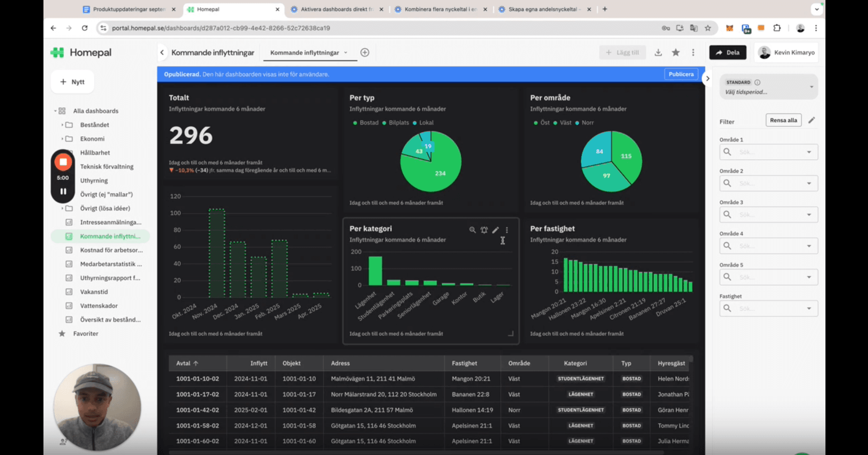
Task: Open the Favoriter section
Action: [x=86, y=334]
